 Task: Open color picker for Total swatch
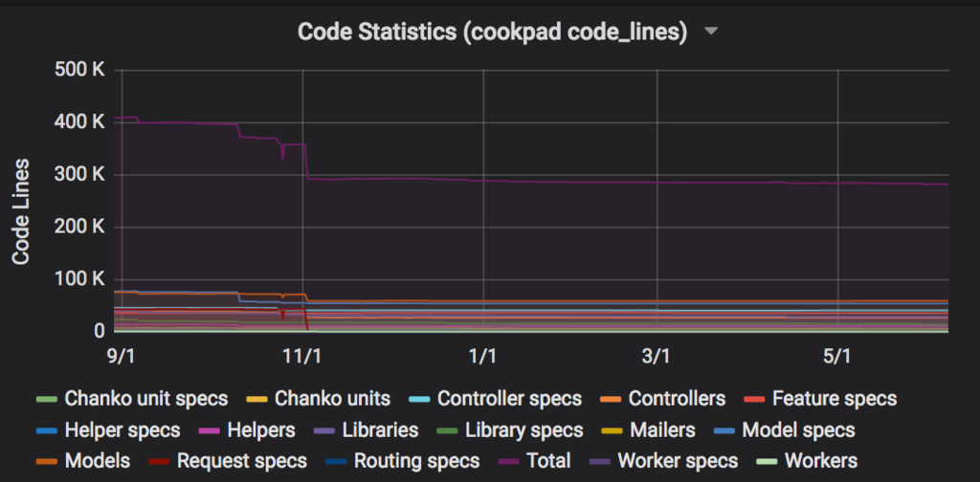pos(509,462)
